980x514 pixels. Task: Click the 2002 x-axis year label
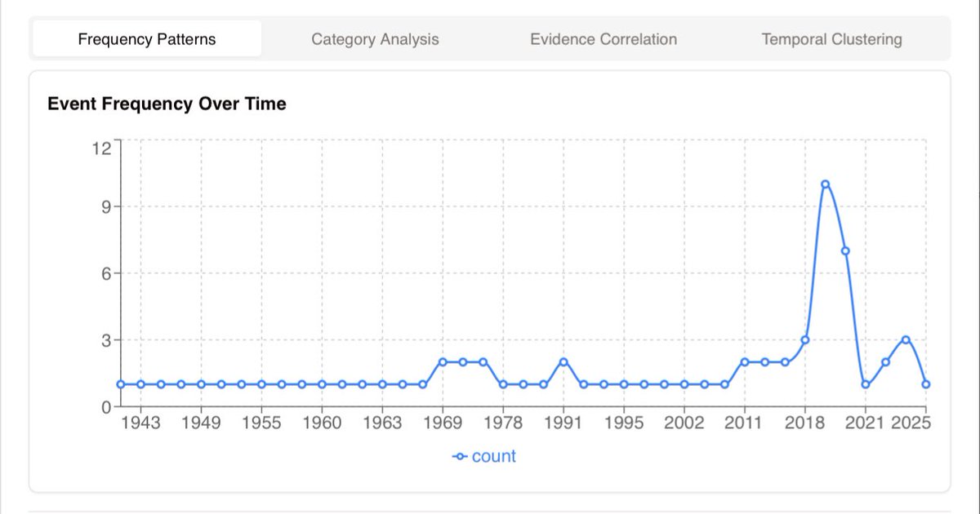coord(684,423)
